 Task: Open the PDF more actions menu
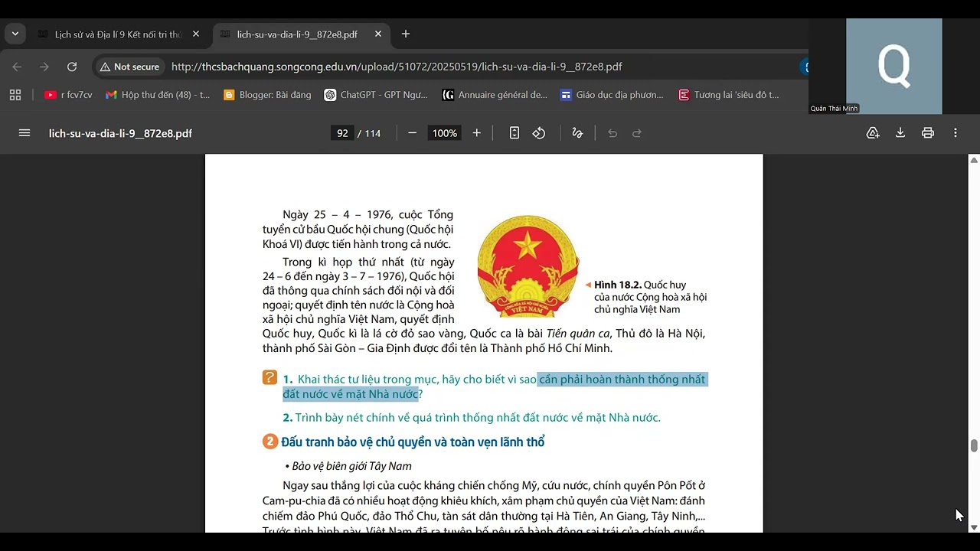coord(955,133)
